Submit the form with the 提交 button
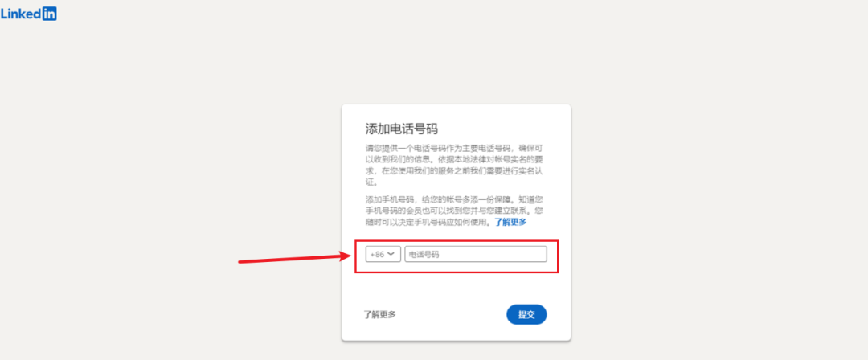The image size is (868, 360). click(x=526, y=314)
